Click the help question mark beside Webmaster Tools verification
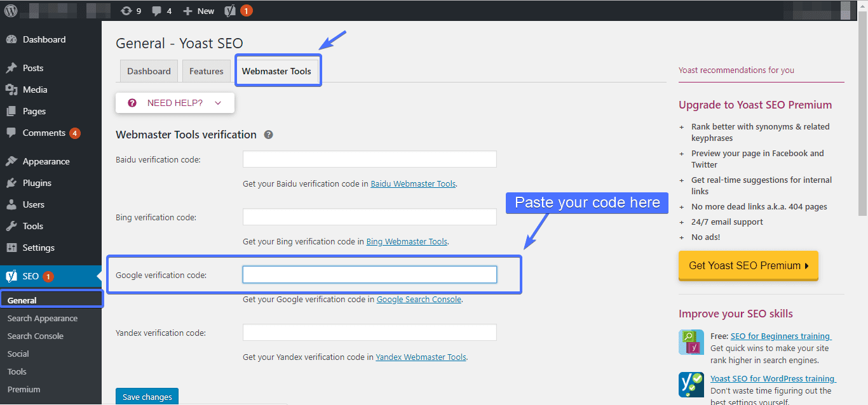The image size is (868, 405). click(269, 135)
